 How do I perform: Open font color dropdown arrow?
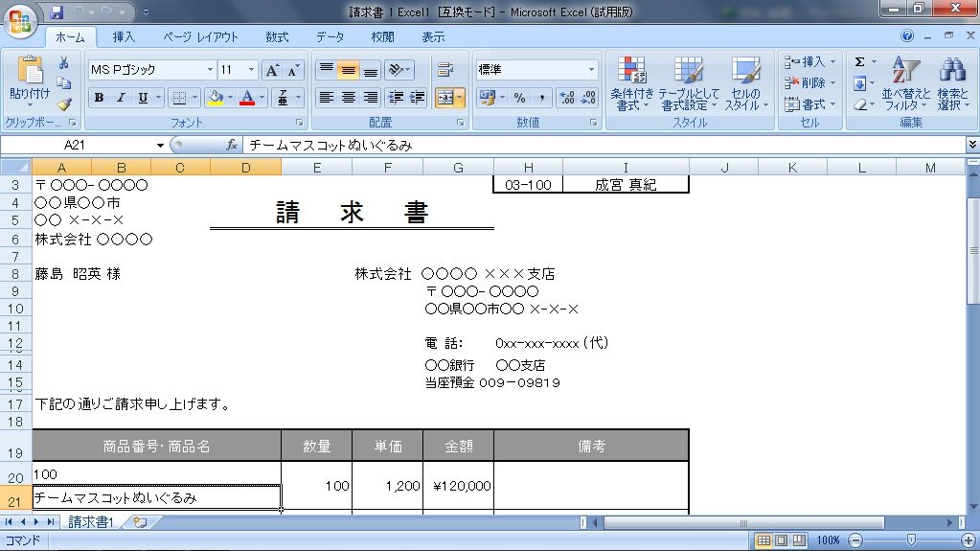click(262, 98)
